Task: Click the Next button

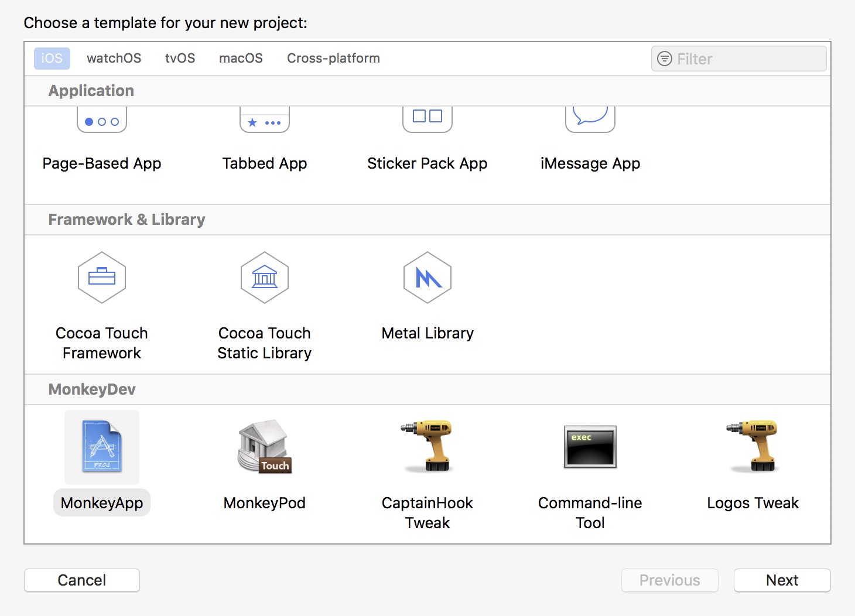Action: click(782, 580)
